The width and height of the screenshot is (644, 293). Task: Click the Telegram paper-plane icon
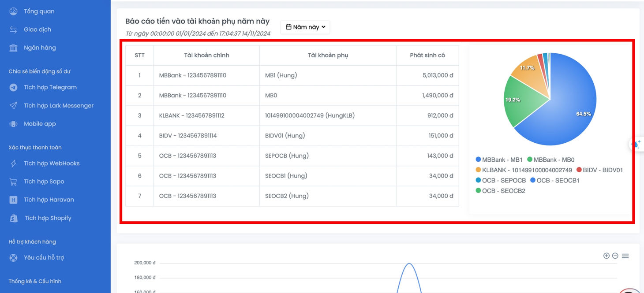(14, 87)
